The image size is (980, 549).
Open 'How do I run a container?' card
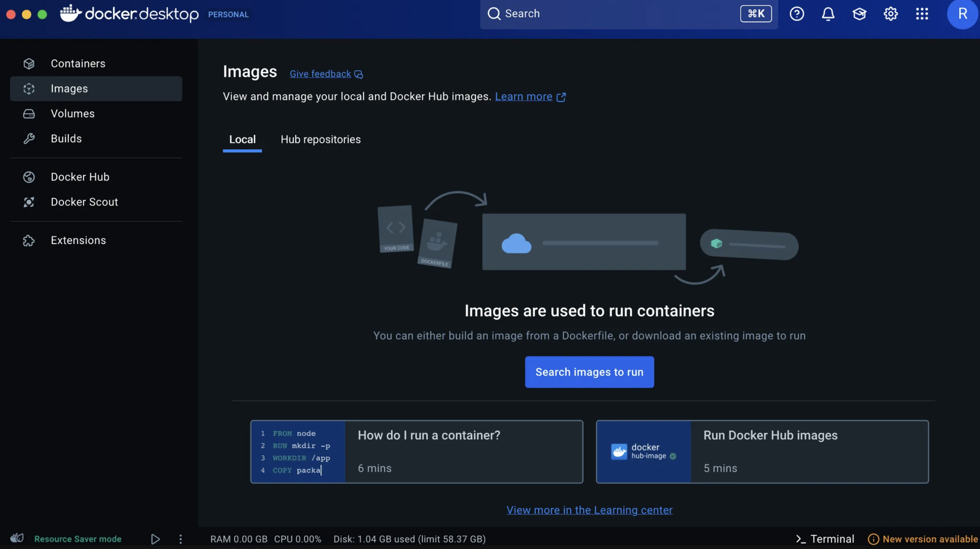pos(416,451)
